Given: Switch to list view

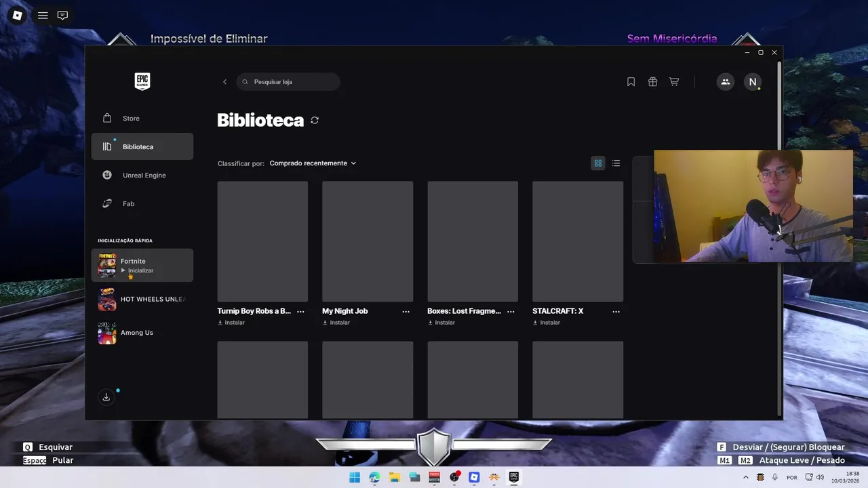Looking at the screenshot, I should coord(616,163).
